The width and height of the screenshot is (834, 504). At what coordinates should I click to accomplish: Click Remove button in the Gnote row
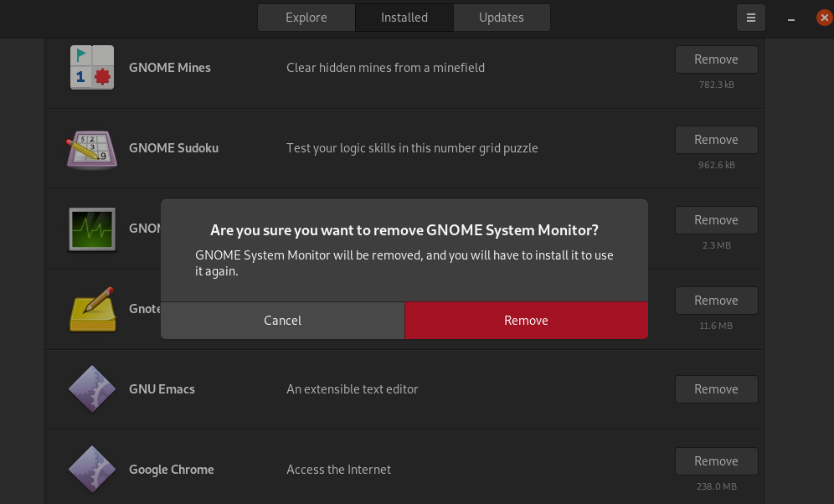point(717,301)
